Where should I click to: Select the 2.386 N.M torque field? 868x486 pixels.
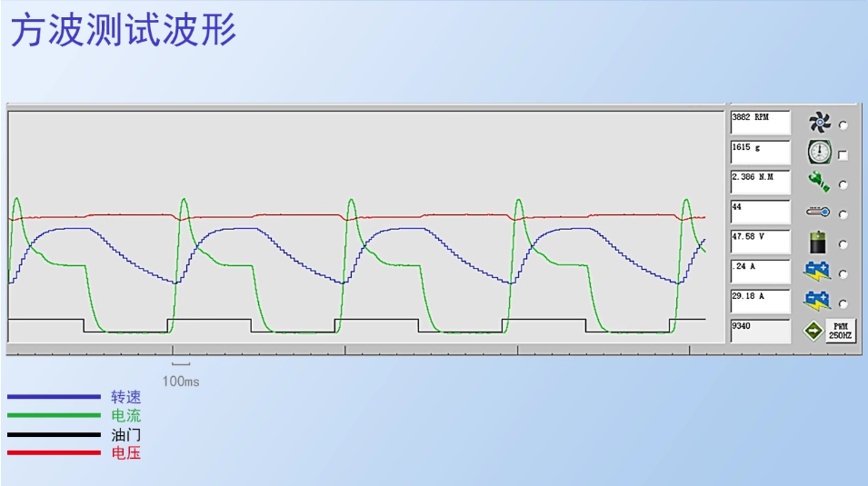[760, 183]
